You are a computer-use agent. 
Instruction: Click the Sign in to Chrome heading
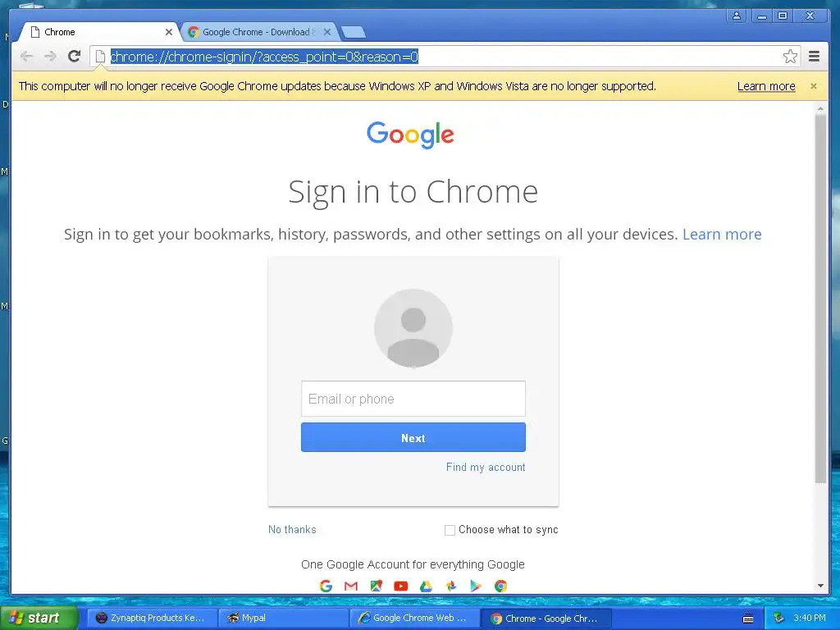tap(413, 192)
